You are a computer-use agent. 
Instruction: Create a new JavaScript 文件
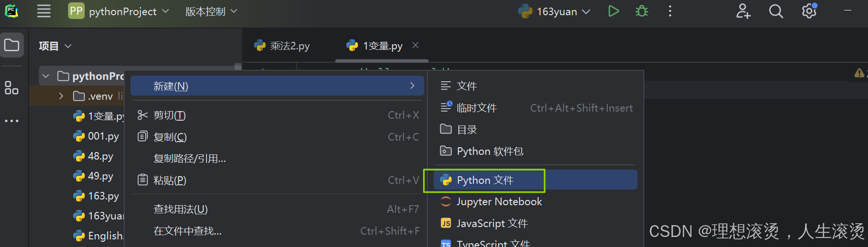click(535, 223)
